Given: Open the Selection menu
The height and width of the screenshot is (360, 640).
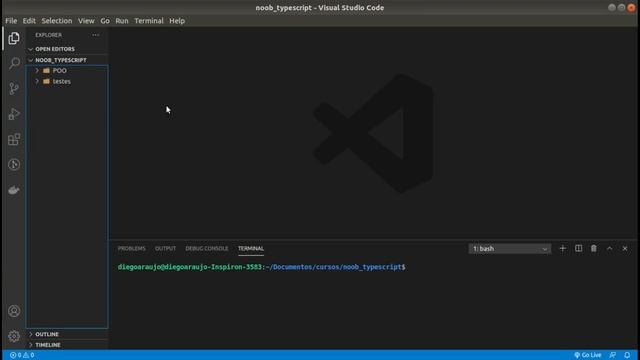Looking at the screenshot, I should point(57,21).
